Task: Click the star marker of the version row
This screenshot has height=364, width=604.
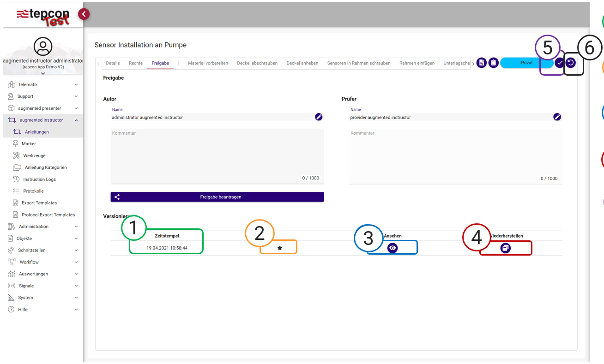Action: tap(280, 248)
